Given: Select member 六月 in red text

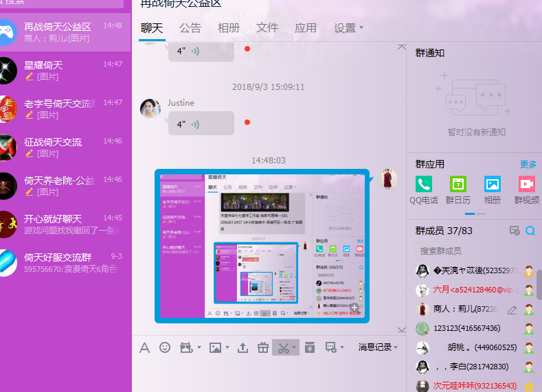Looking at the screenshot, I should [475, 290].
